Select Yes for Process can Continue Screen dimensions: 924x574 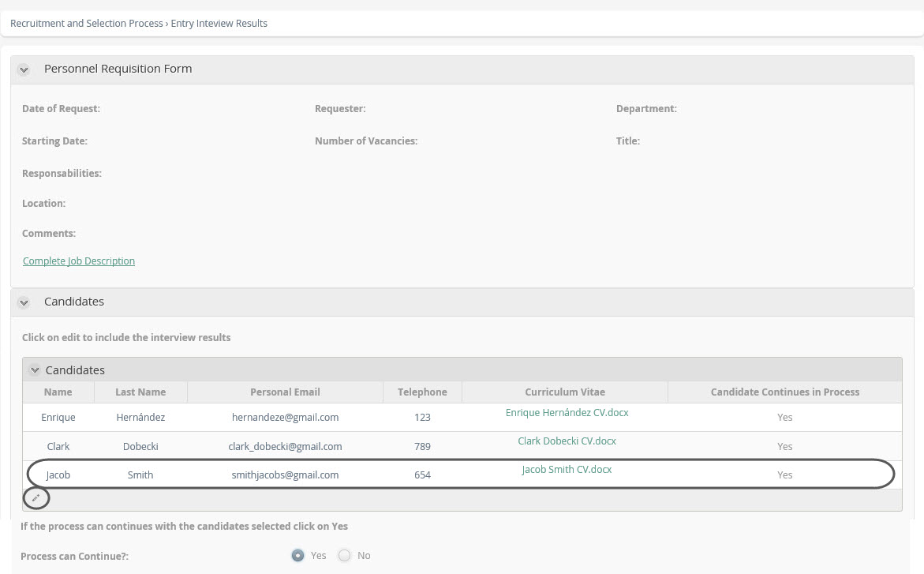point(298,556)
